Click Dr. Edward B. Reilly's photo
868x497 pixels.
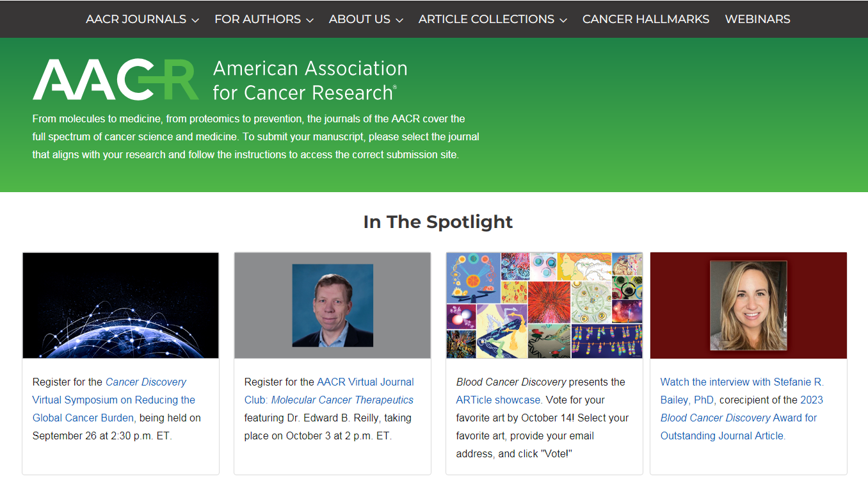click(333, 306)
